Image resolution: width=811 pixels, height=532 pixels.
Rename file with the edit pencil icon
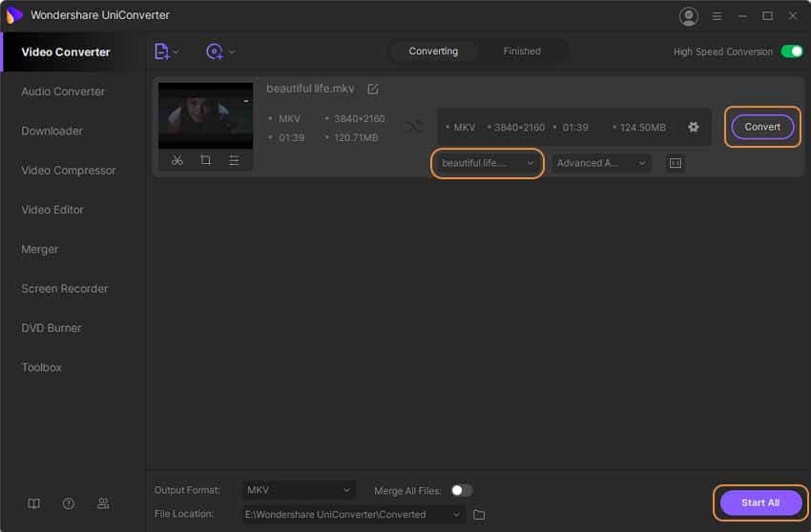coord(373,89)
